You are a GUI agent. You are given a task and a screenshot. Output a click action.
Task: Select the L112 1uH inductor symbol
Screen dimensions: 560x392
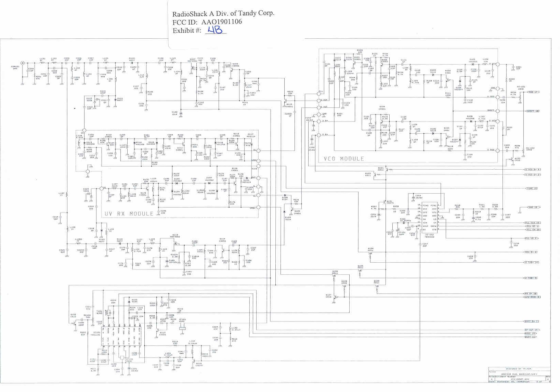pyautogui.click(x=147, y=76)
